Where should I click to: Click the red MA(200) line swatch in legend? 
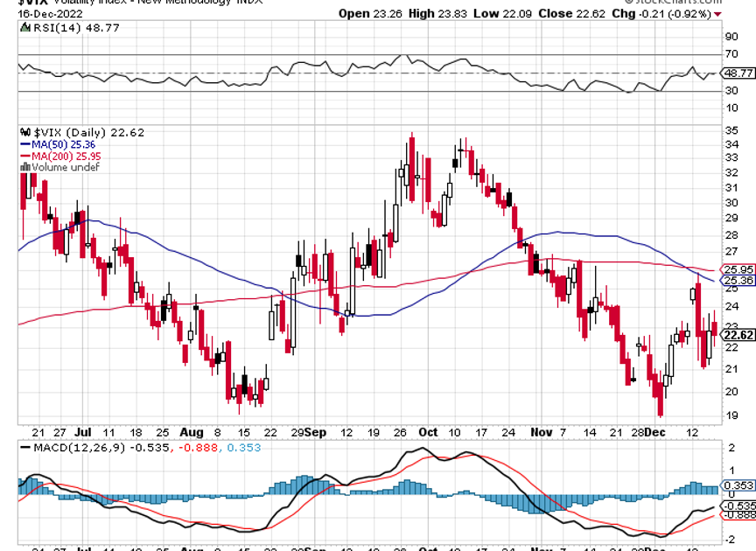click(24, 155)
